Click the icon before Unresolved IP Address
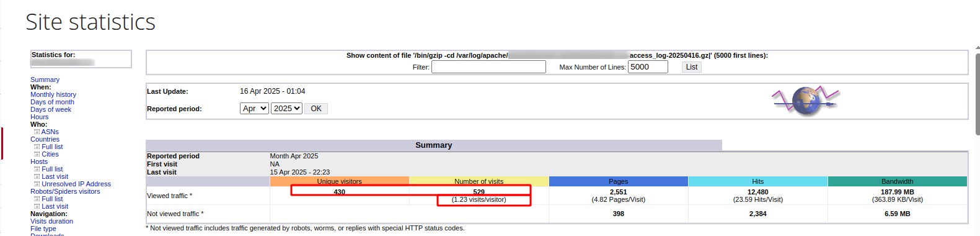The image size is (980, 236). pyautogui.click(x=37, y=184)
